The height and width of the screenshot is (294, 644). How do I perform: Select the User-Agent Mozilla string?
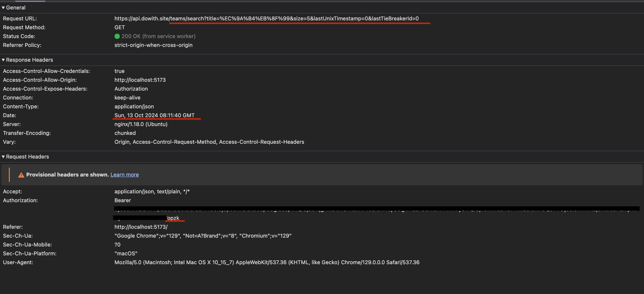point(267,262)
